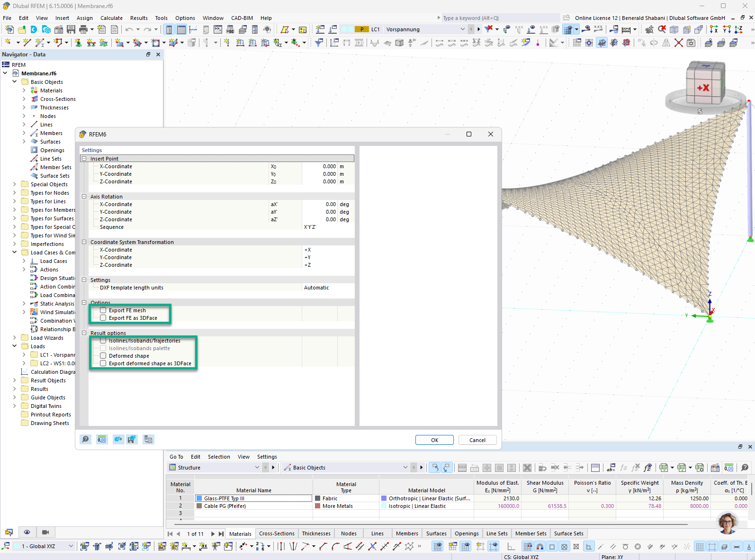Click blue color swatch of Glass-PTFE material
Screen dimensions: 755x560
pyautogui.click(x=199, y=498)
